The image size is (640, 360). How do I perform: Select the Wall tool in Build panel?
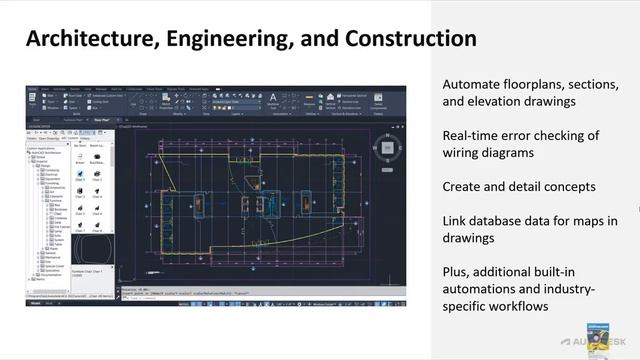tap(48, 96)
